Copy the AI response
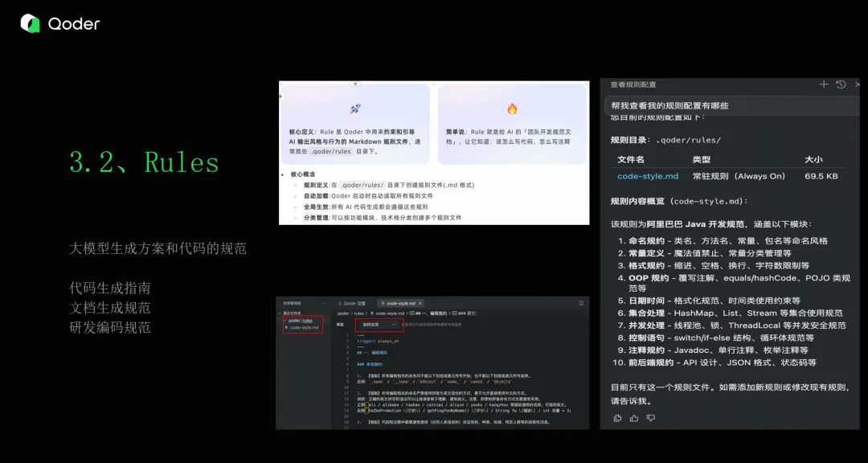 pos(618,418)
